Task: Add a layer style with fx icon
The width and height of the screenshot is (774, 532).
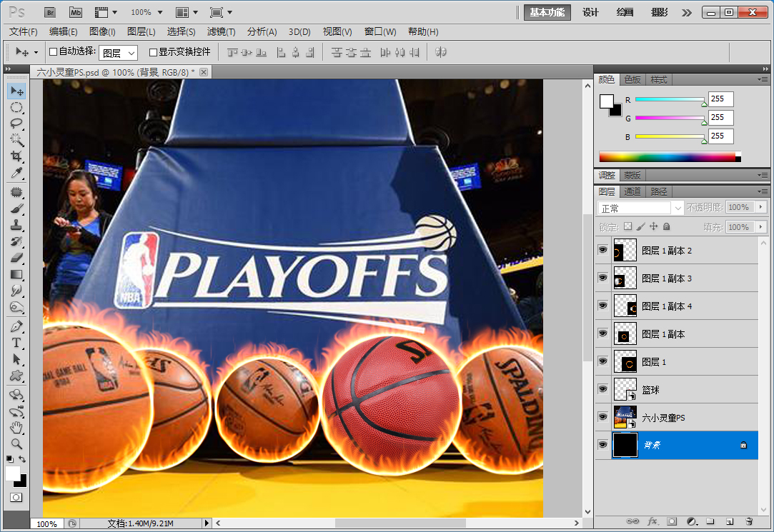Action: 652,521
